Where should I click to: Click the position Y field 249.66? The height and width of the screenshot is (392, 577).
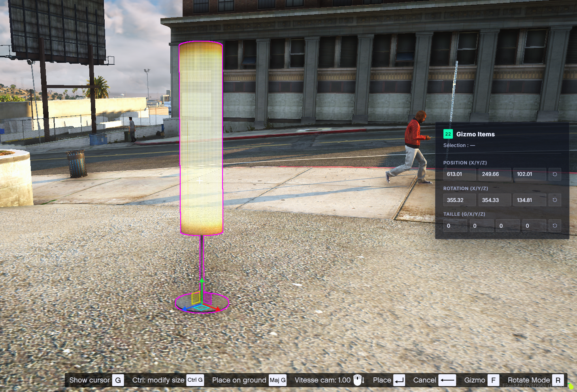pos(495,174)
